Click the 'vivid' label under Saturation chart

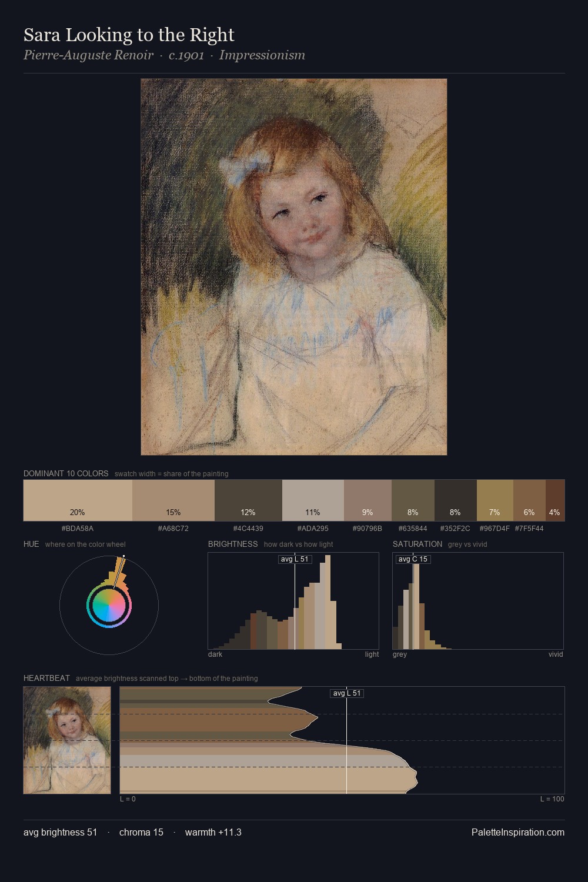[x=556, y=654]
